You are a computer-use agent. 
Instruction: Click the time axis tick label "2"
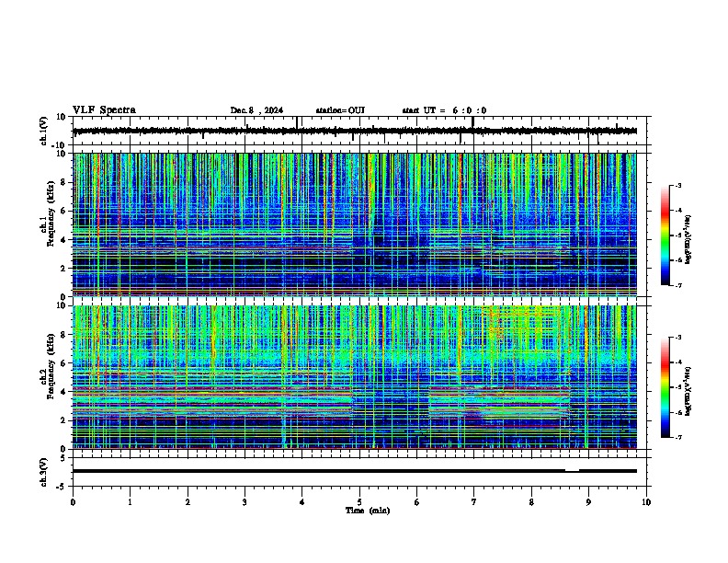tap(188, 502)
